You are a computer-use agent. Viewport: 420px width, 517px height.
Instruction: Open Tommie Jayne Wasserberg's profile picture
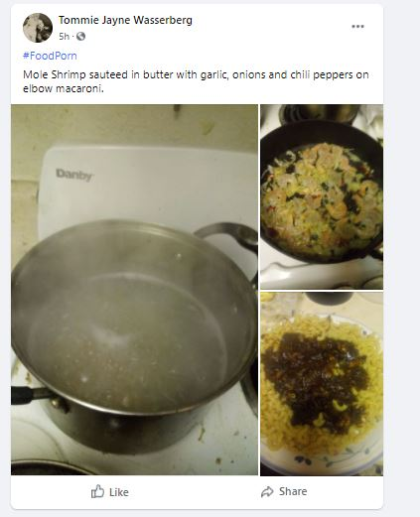38,28
